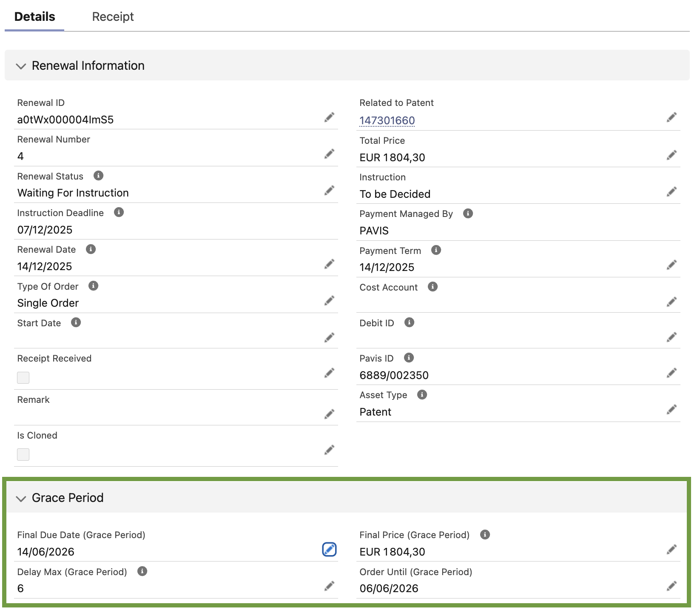
Task: Click info icon beside Pavis ID
Action: (409, 358)
